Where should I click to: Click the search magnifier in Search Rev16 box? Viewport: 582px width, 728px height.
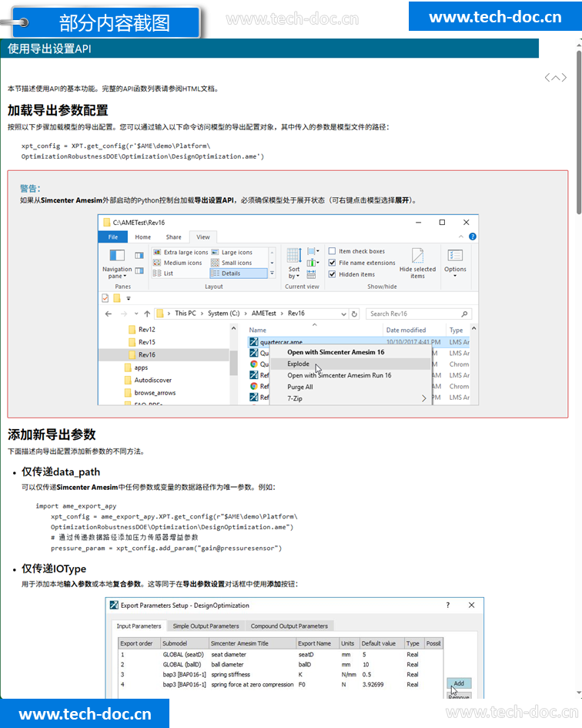464,314
